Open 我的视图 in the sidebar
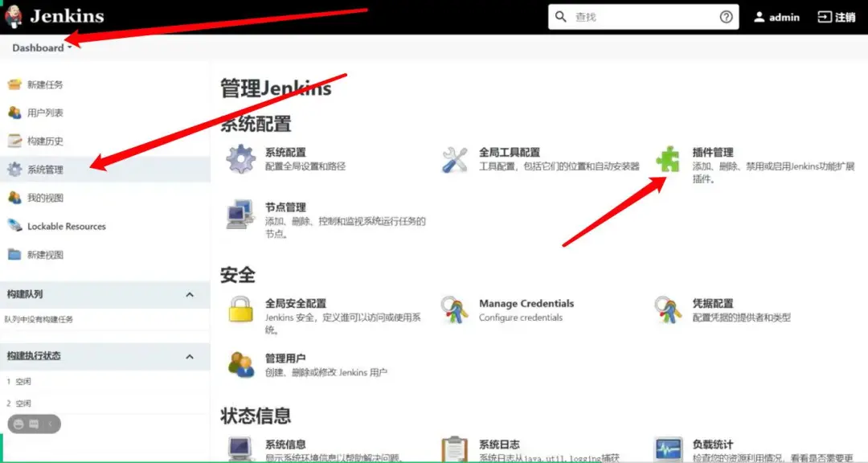868x463 pixels. [x=45, y=198]
